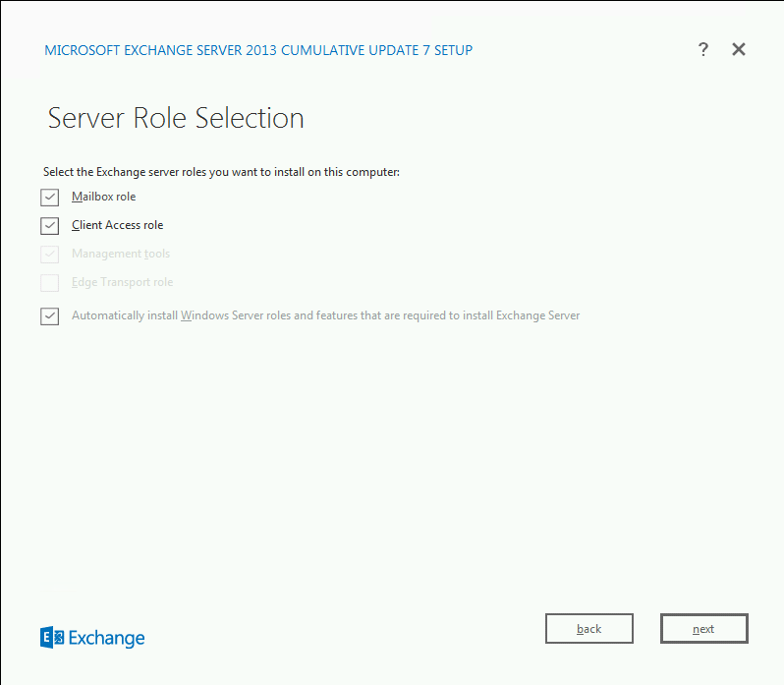The image size is (784, 685).
Task: Click the "Client Access role" label
Action: point(118,225)
